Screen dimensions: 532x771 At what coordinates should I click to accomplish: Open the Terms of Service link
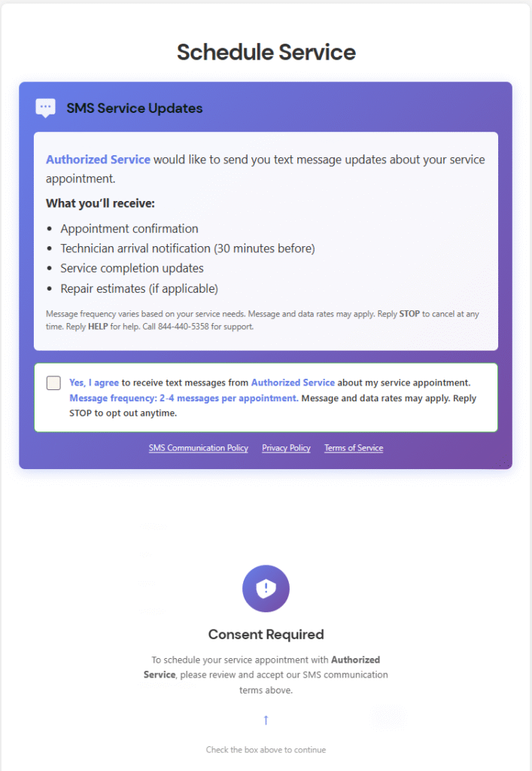(x=354, y=448)
